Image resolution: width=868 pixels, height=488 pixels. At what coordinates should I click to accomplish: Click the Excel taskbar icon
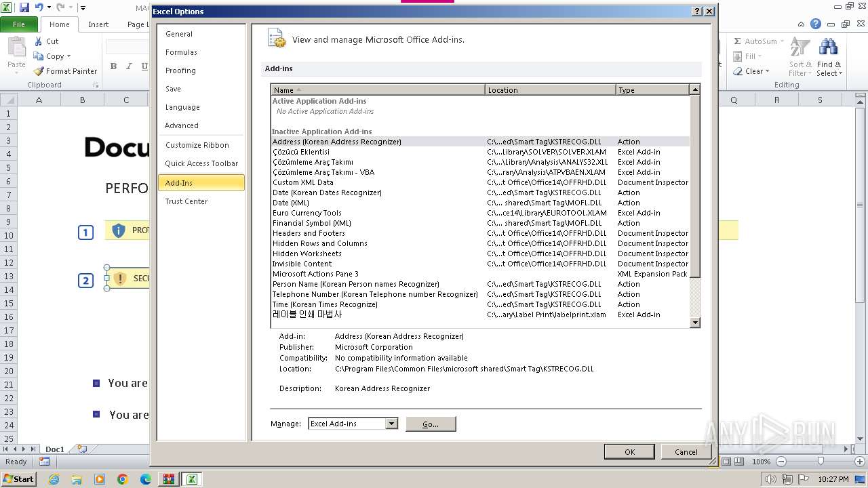[191, 479]
